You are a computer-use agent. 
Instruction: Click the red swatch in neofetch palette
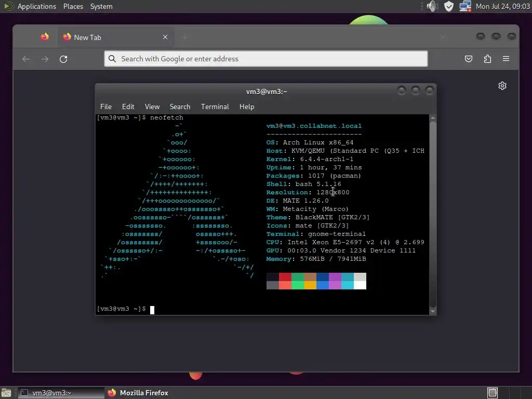pos(285,277)
